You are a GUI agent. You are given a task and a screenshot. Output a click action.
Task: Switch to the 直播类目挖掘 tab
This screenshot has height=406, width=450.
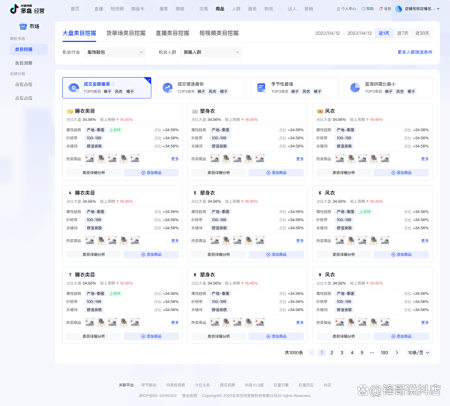(172, 33)
